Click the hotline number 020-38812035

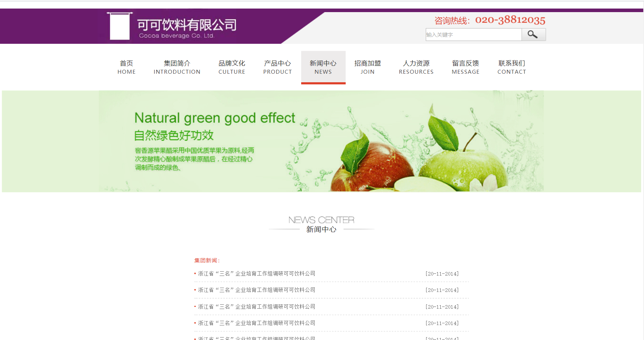pos(510,20)
